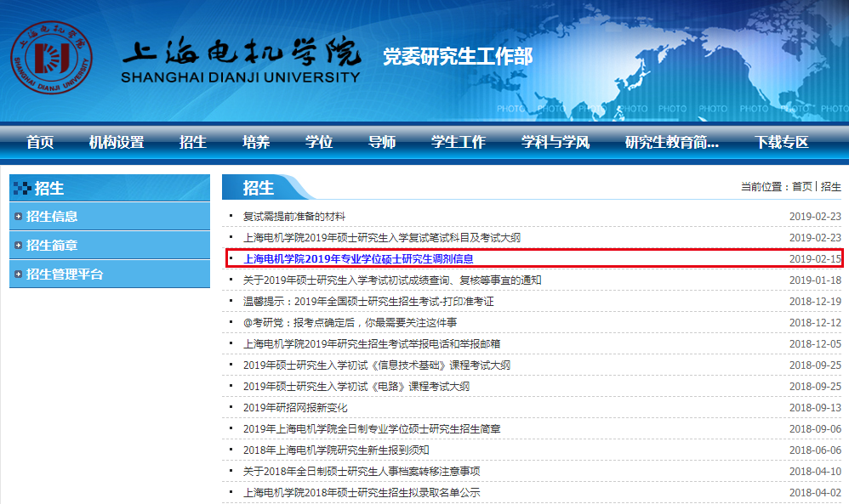Open article 复试需提前准备的材料

(294, 217)
